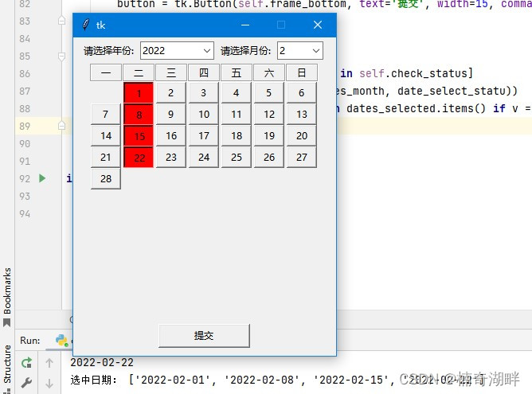Click the 请选择年份 label
The width and height of the screenshot is (532, 394).
tap(108, 51)
